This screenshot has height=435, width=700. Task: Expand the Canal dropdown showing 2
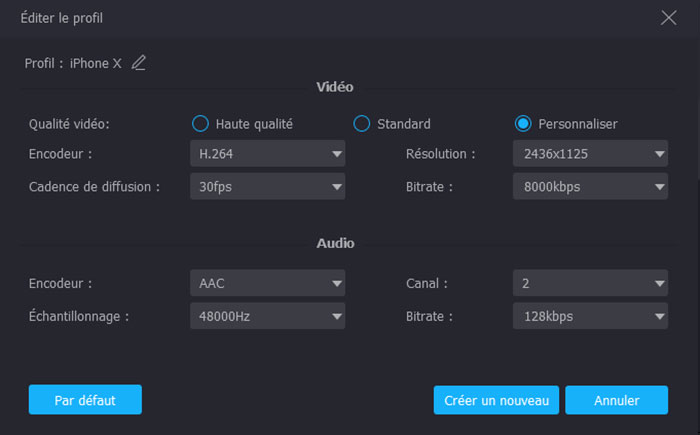click(590, 284)
